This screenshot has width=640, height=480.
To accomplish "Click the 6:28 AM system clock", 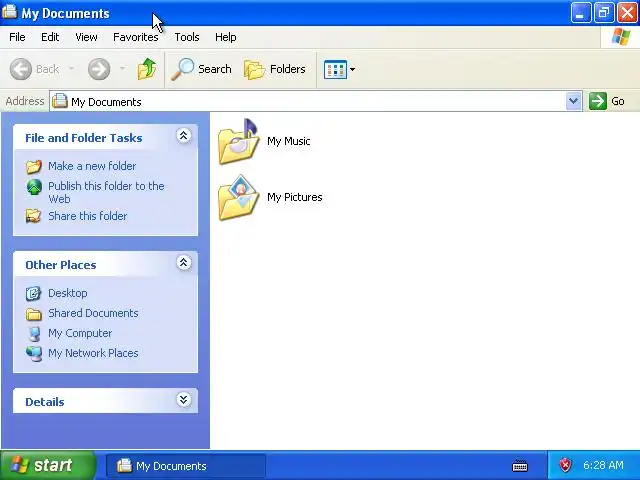I will tap(603, 465).
